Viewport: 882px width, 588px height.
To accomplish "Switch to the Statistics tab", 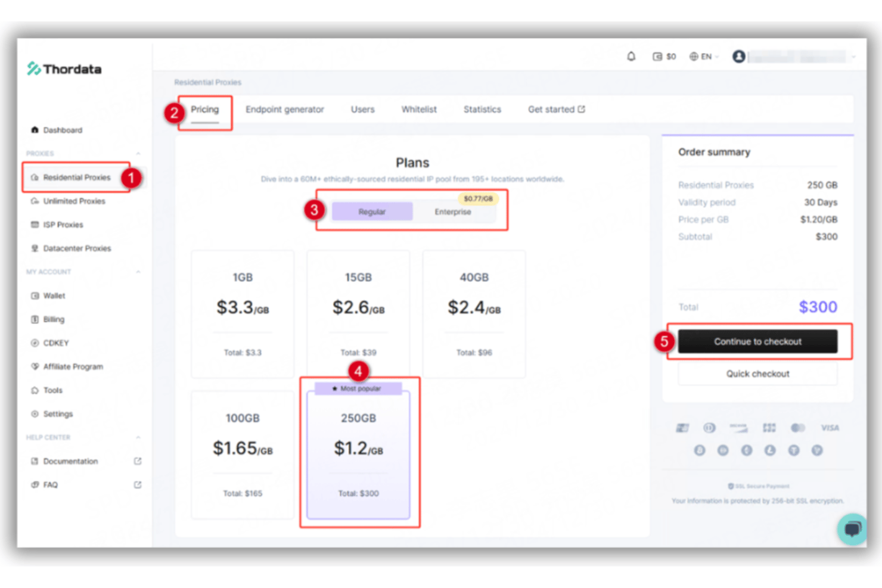I will click(482, 110).
